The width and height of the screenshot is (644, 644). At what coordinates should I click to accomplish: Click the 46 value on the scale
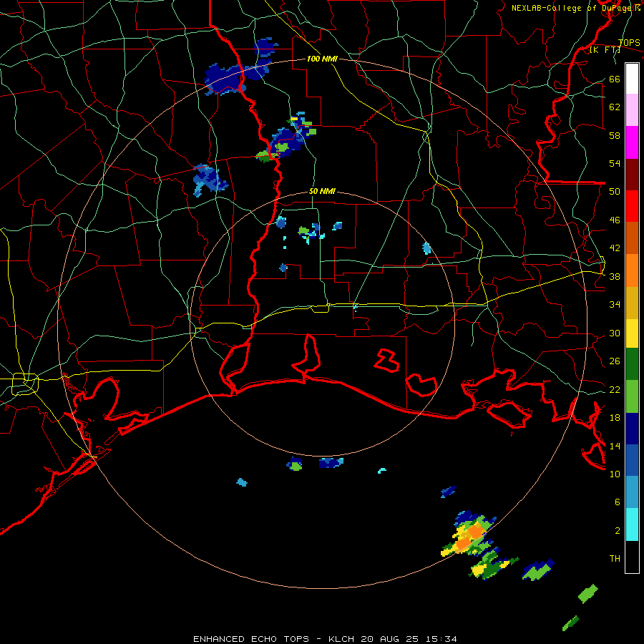[x=615, y=220]
